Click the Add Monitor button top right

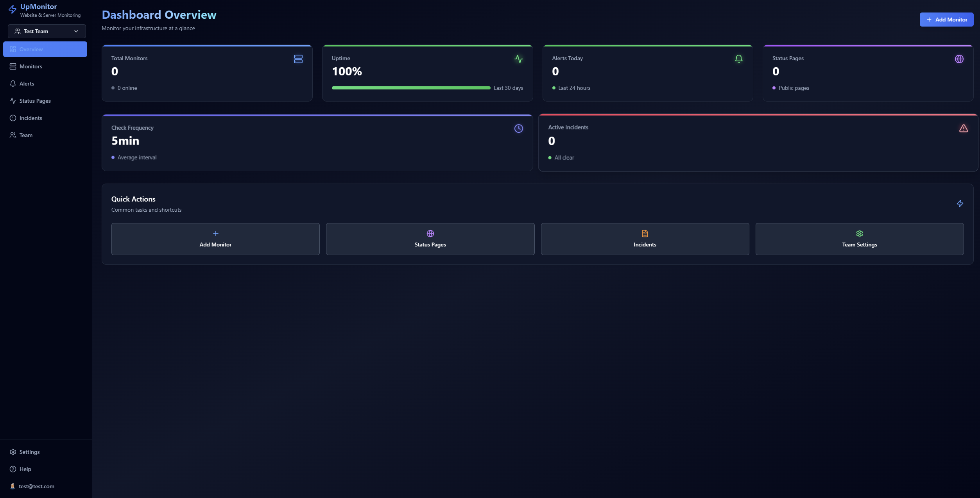(x=946, y=19)
